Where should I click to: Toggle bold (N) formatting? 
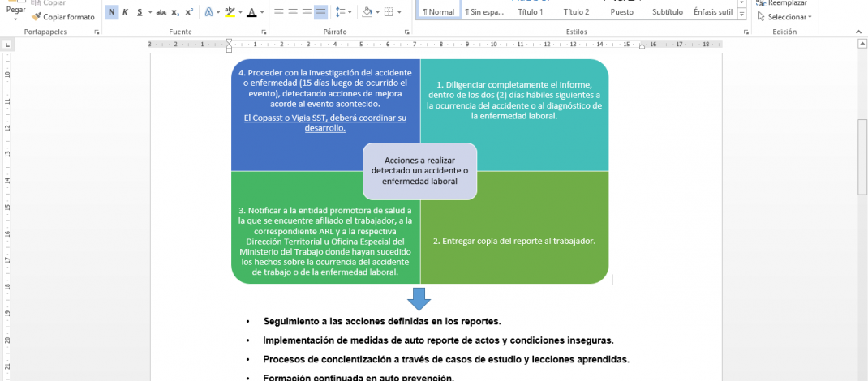coord(111,12)
